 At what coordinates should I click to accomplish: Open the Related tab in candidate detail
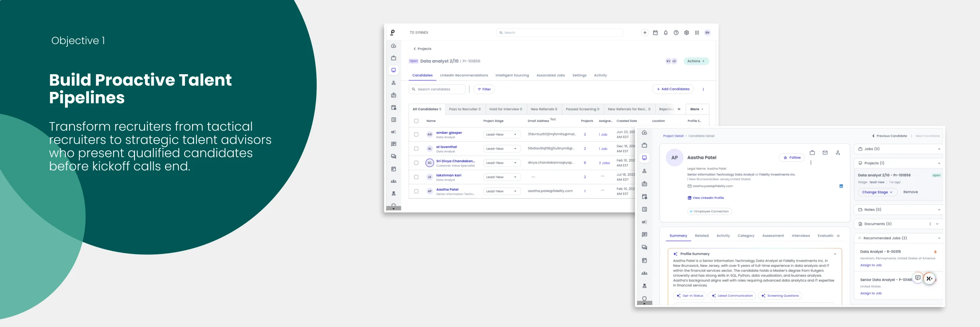701,236
